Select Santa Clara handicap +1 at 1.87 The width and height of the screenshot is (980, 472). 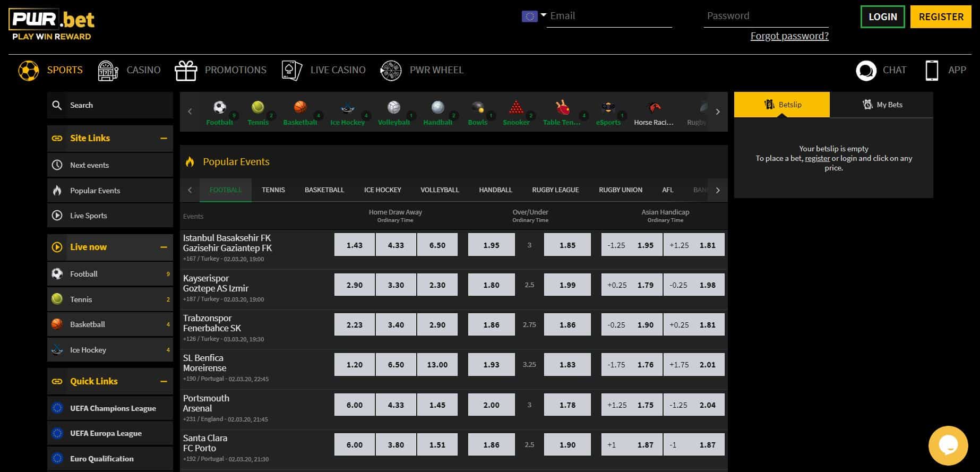(x=632, y=445)
